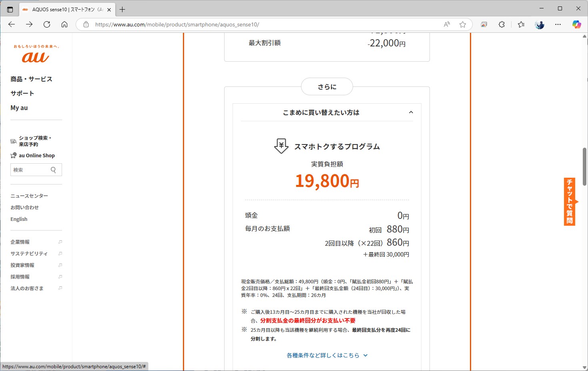Open サステナビリティ link
588x371 pixels.
tap(29, 253)
